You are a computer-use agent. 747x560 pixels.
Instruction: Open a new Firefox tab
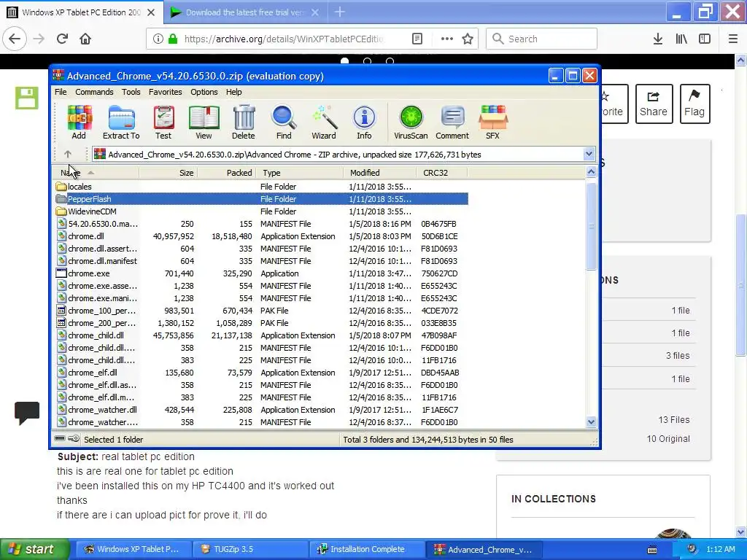pos(340,12)
